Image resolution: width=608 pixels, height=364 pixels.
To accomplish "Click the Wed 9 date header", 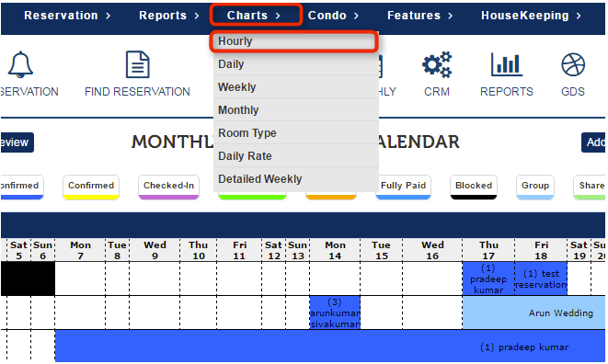I will pyautogui.click(x=155, y=250).
